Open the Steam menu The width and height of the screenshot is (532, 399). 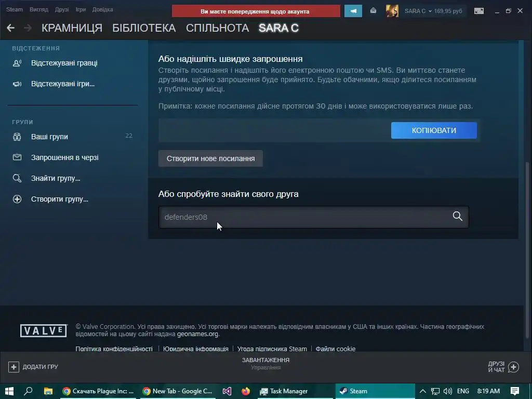(x=14, y=9)
